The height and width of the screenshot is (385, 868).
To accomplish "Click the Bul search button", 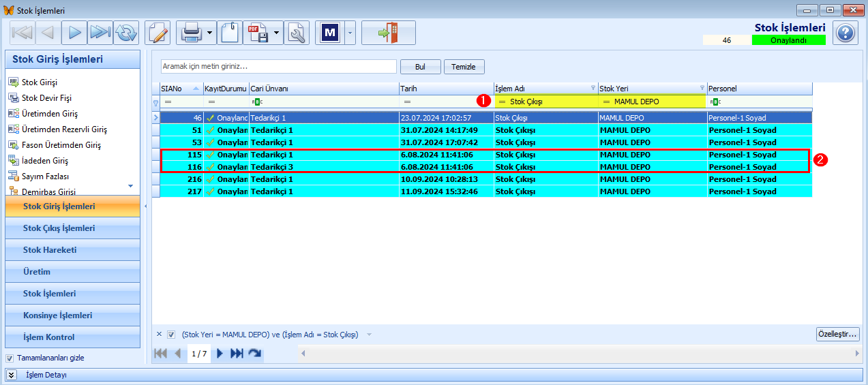I will [420, 67].
